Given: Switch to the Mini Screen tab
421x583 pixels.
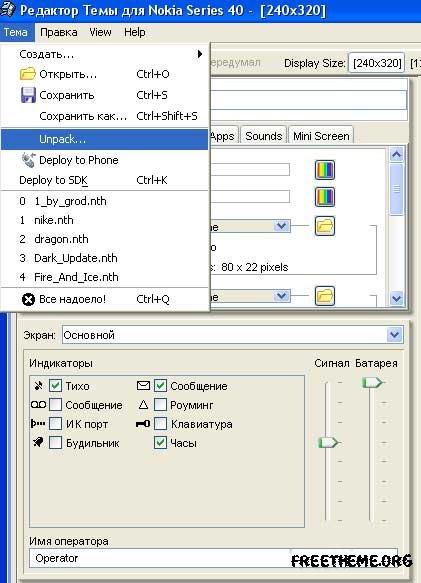Looking at the screenshot, I should tap(321, 136).
